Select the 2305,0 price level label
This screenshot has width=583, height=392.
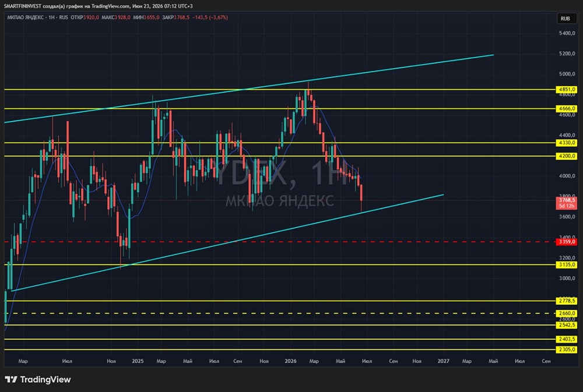[x=566, y=349]
